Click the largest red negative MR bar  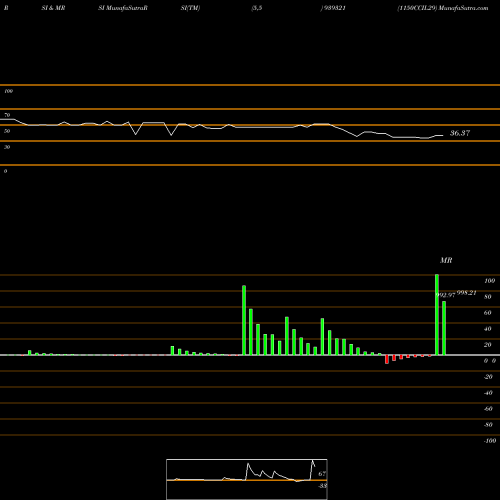tap(387, 359)
